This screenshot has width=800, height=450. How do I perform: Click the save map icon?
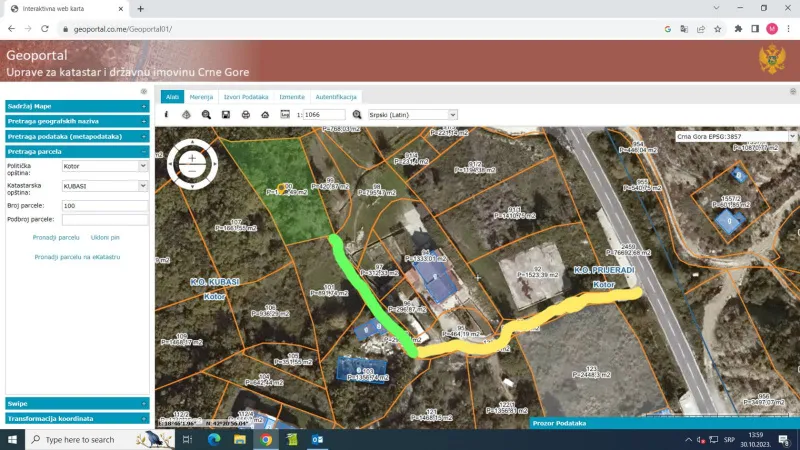(226, 115)
